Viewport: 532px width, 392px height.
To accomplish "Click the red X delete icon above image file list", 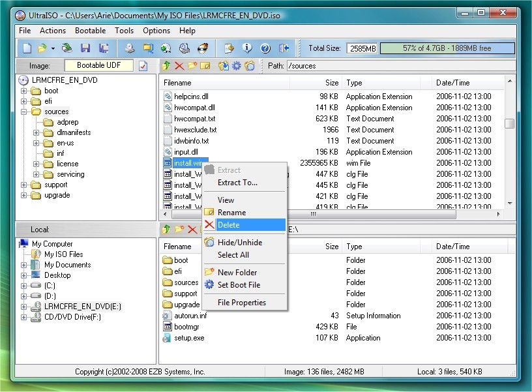I will [179, 66].
